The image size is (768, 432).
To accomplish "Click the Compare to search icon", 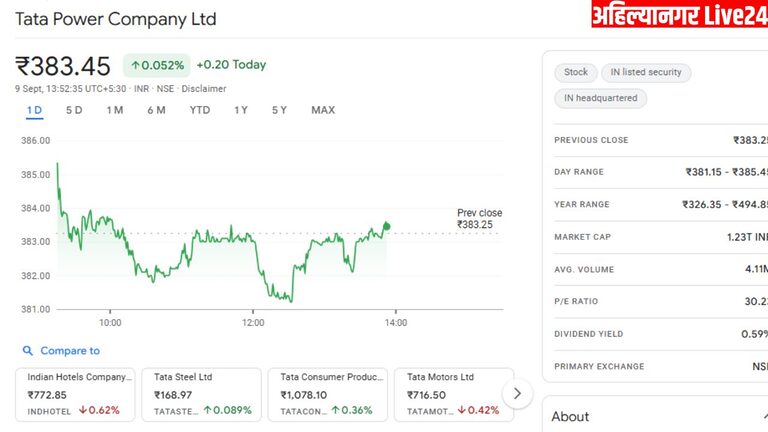I will pos(27,351).
